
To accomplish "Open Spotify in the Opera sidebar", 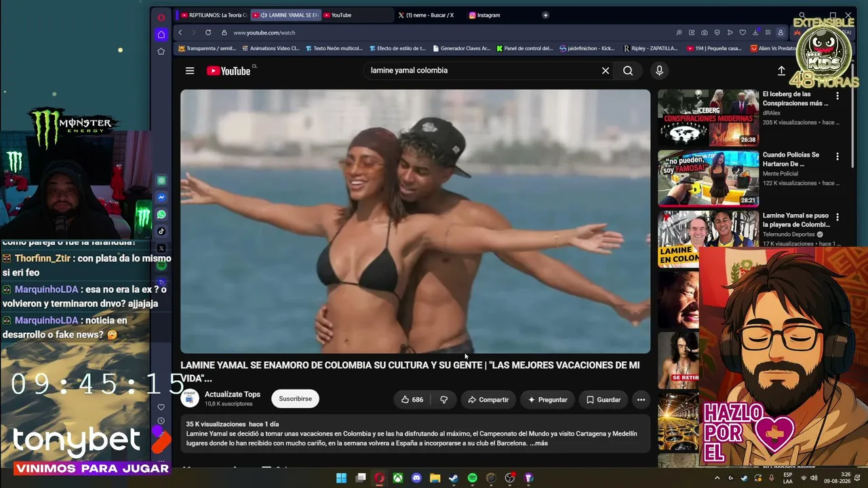I will [161, 266].
